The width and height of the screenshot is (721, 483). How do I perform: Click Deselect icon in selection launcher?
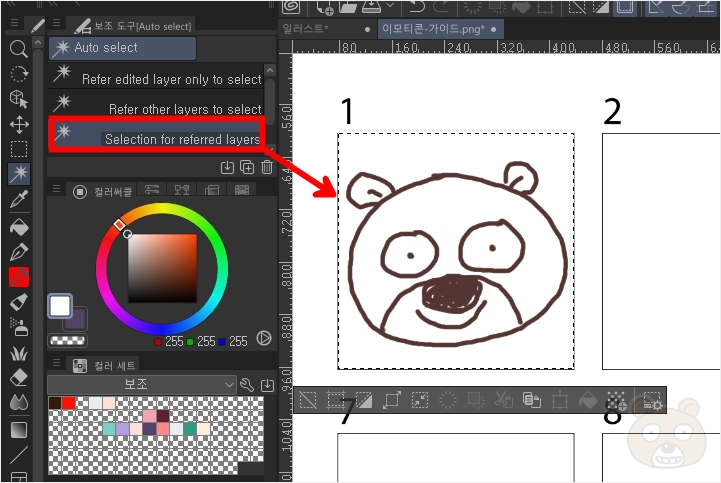(308, 400)
